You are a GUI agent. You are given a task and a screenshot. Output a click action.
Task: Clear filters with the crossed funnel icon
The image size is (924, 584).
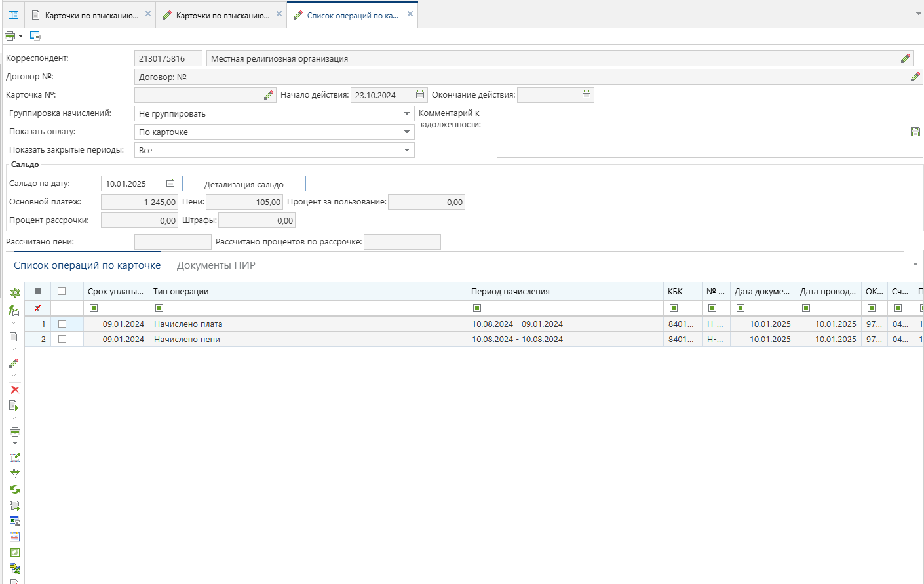tap(38, 307)
